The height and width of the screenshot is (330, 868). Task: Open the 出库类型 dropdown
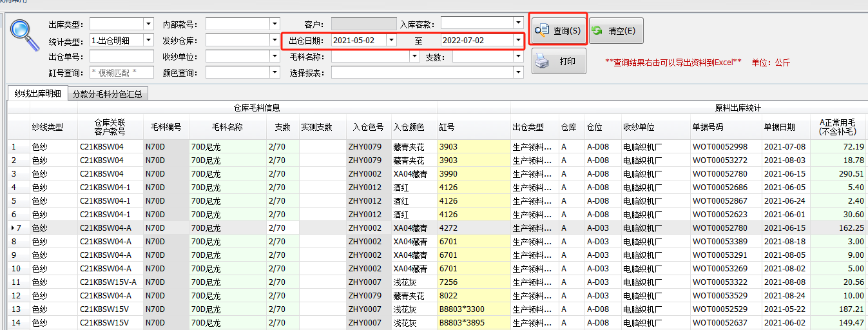pos(148,24)
